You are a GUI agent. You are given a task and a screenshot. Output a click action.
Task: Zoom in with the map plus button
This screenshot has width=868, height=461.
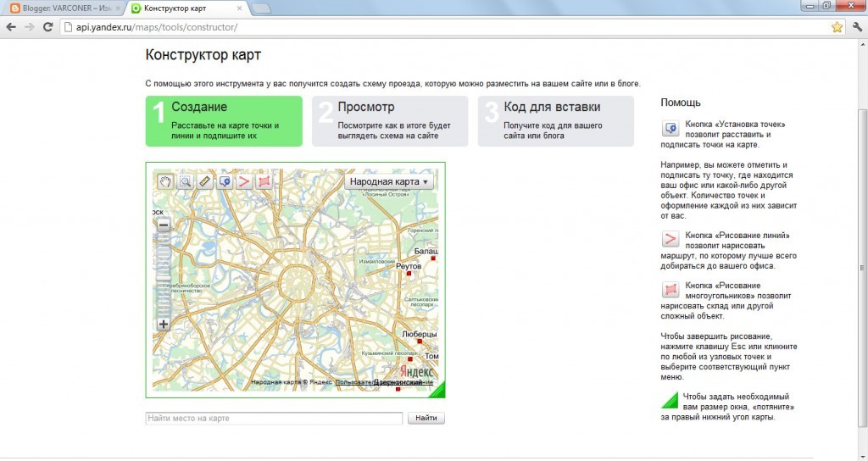(164, 325)
